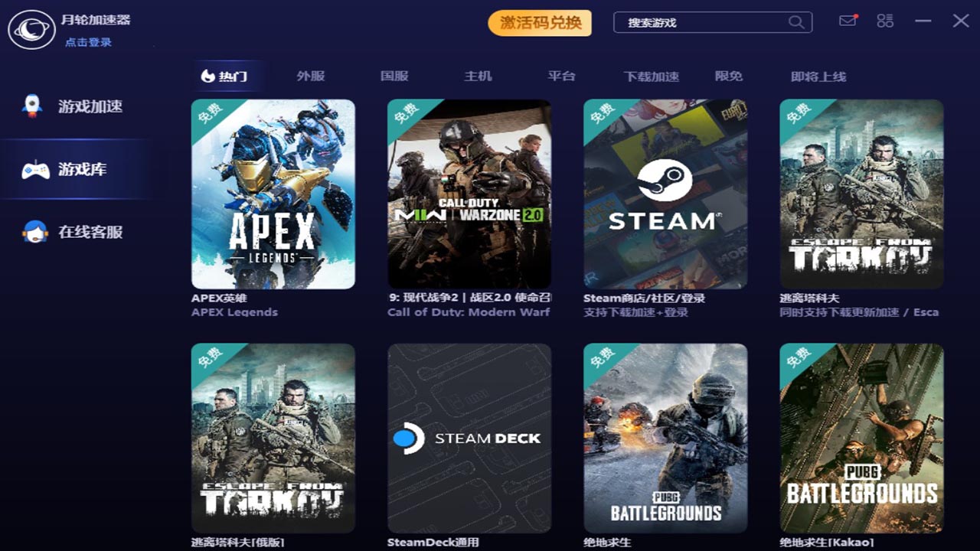Open the 主机 tab

(478, 76)
